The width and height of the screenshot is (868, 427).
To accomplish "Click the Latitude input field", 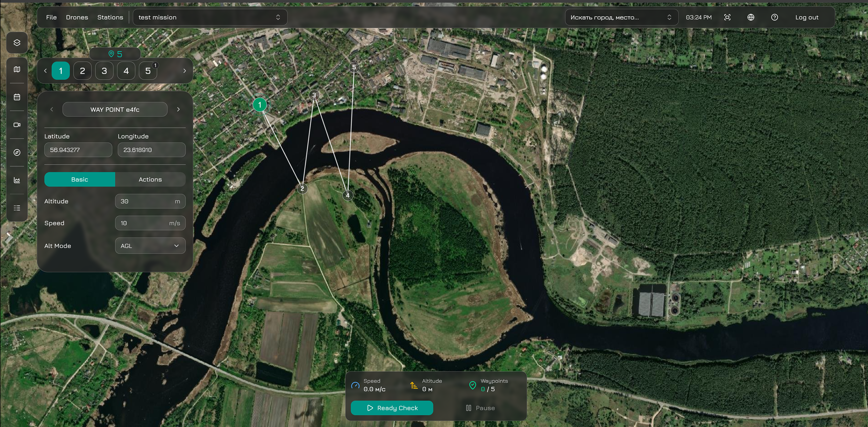I will [78, 150].
